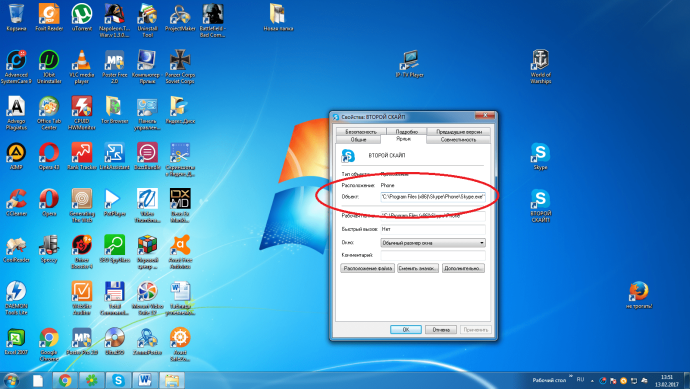Screen dimensions: 690x389
Task: Select the Rank Tracker shortcut
Action: (x=81, y=157)
